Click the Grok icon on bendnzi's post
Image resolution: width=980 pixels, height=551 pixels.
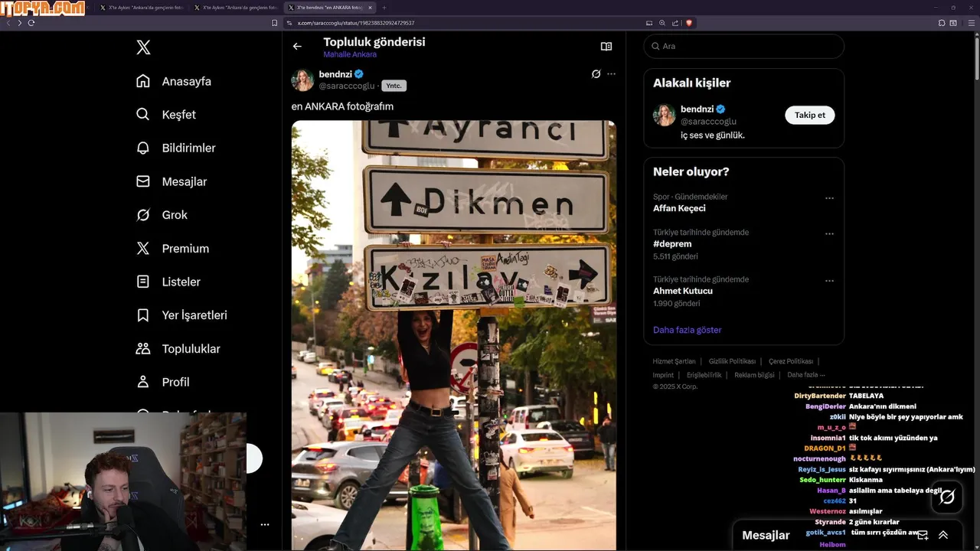coord(596,74)
